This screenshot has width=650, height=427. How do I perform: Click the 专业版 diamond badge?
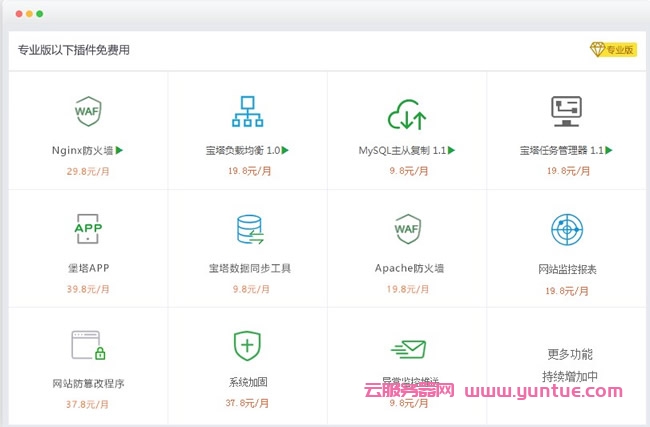click(x=612, y=49)
